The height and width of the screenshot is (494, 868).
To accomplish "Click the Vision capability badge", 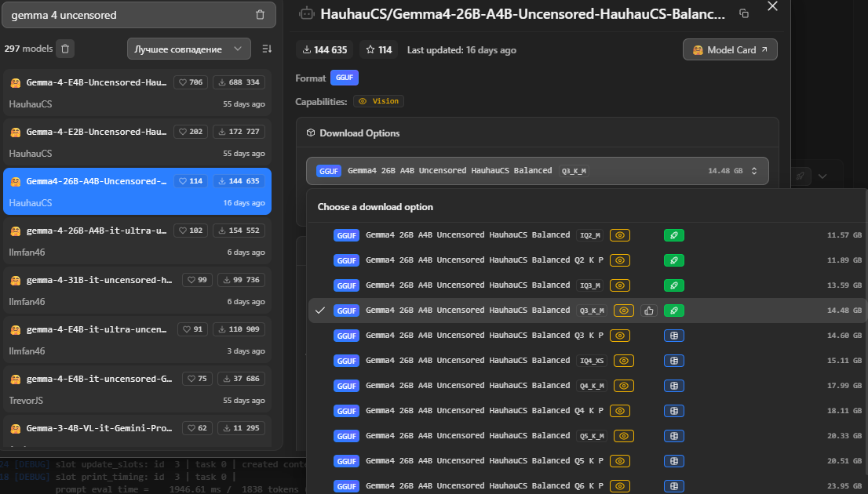I will (378, 101).
